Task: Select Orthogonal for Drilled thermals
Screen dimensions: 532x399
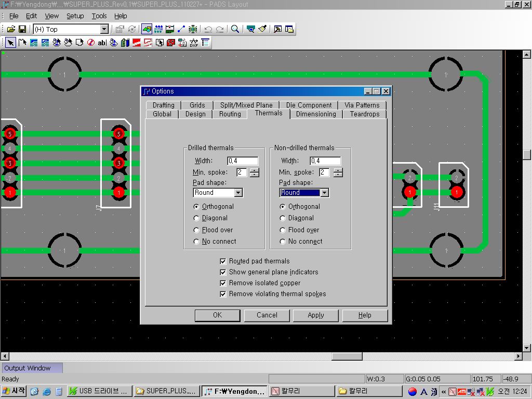Action: coord(196,207)
